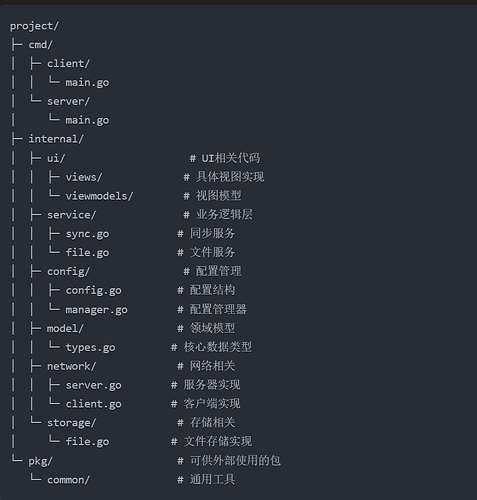The height and width of the screenshot is (500, 477).
Task: Click the manager.go file name
Action: 96,310
